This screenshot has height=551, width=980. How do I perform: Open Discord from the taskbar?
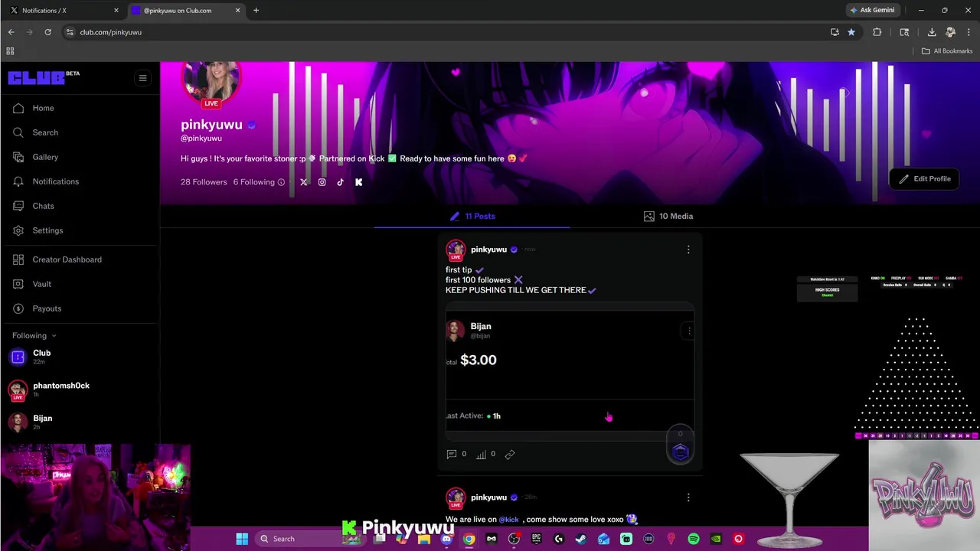[x=446, y=539]
